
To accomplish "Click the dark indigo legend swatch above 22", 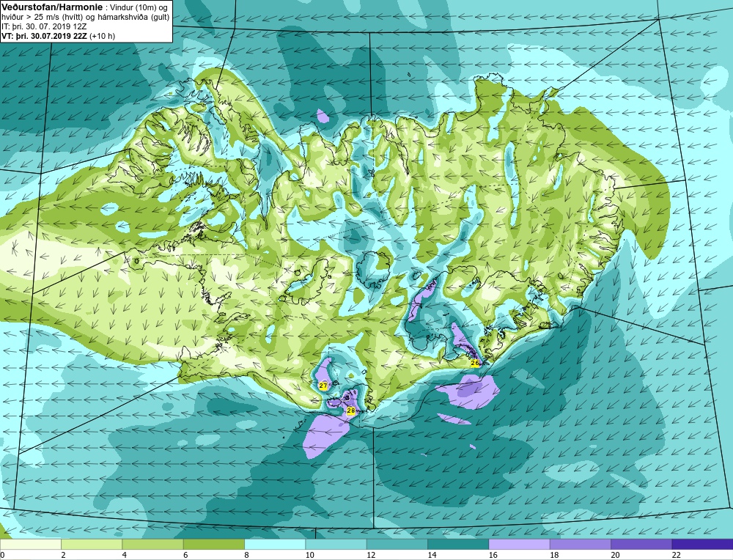I will [x=702, y=545].
